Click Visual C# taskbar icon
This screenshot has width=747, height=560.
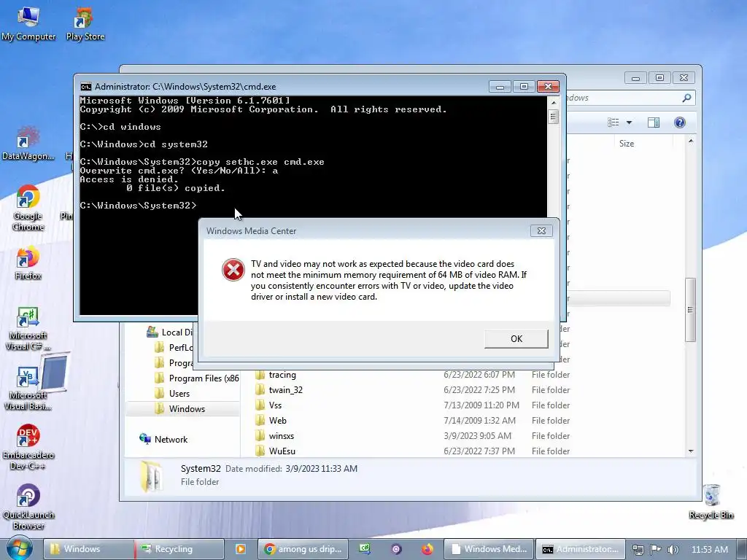(365, 549)
